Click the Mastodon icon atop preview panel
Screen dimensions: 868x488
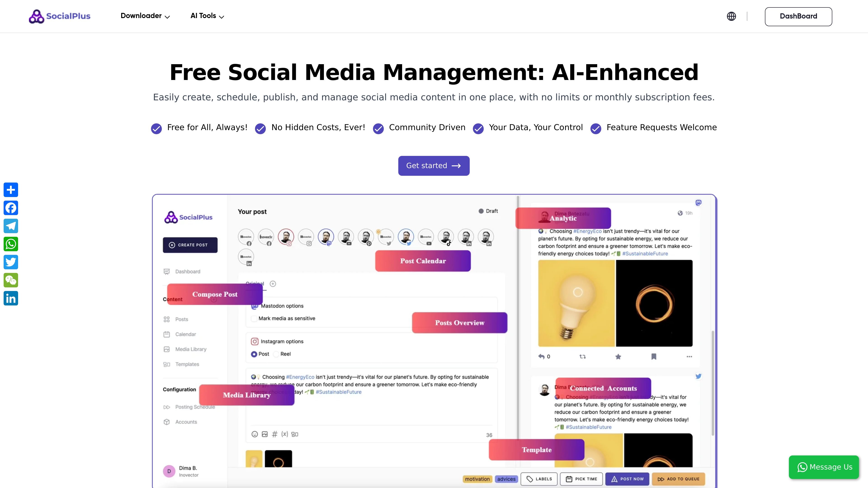[x=698, y=202]
